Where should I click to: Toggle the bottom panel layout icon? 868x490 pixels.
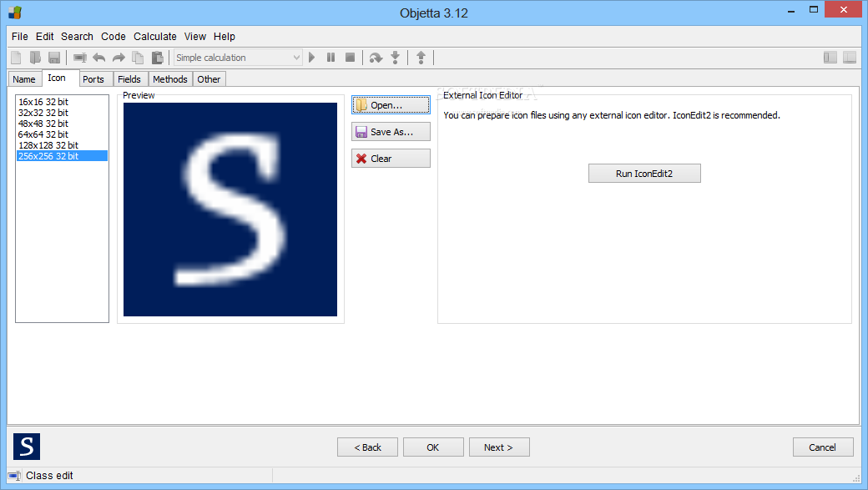pos(850,58)
